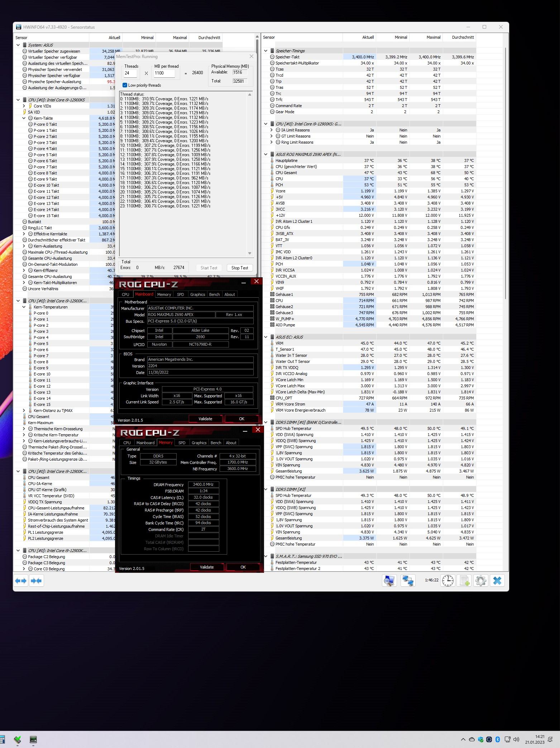Click OK in lower CPU-Z window

(243, 567)
